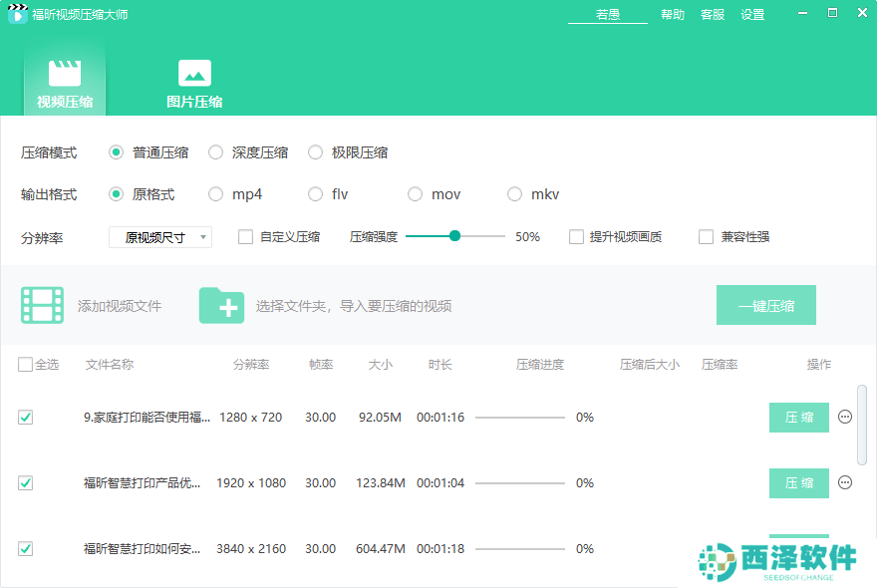Click file name 9.家庭打印能否使用福...
877x588 pixels.
coord(146,418)
